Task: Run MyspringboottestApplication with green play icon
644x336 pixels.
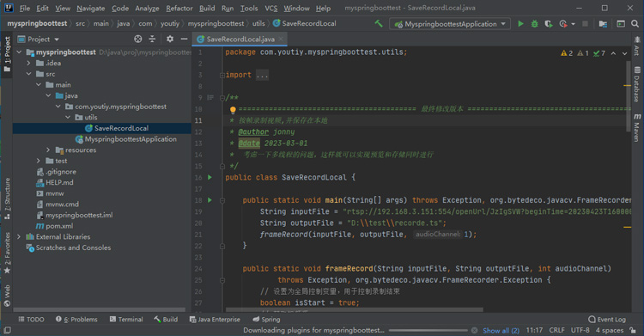Action: click(520, 24)
